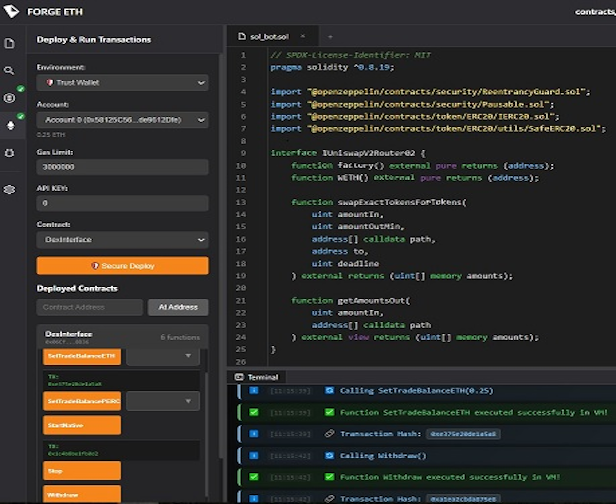The width and height of the screenshot is (616, 504).
Task: Click the At Address button
Action: click(x=178, y=307)
